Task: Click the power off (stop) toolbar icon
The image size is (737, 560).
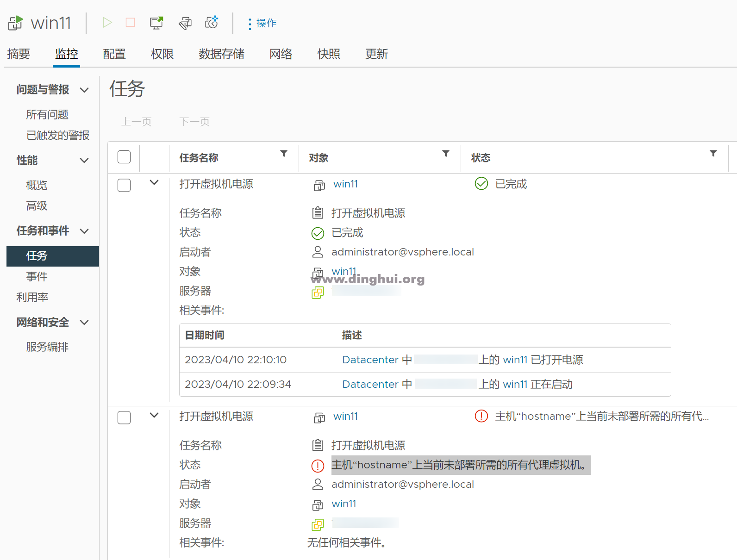Action: pyautogui.click(x=131, y=22)
